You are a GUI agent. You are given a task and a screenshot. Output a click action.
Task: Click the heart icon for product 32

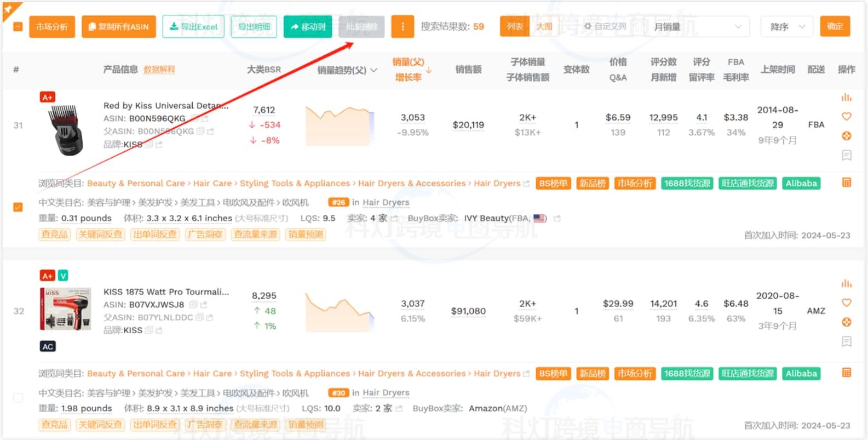coord(846,303)
